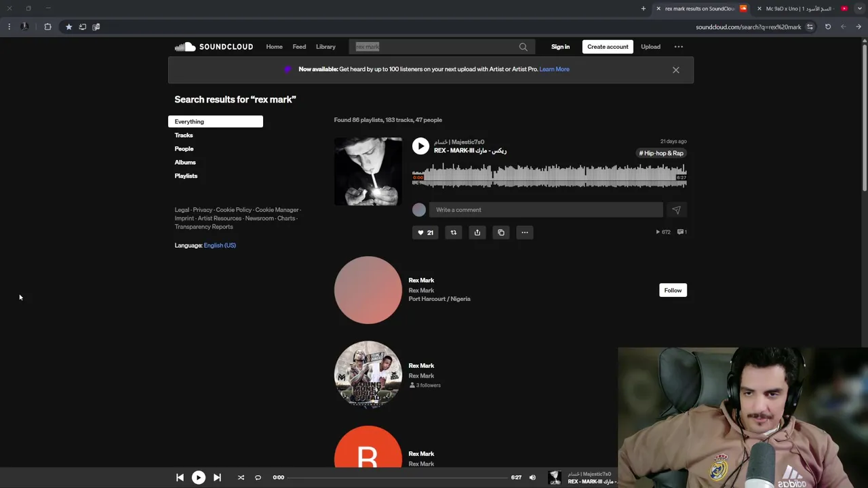Open the Cookie Policy link
This screenshot has height=488, width=868.
[x=233, y=210]
